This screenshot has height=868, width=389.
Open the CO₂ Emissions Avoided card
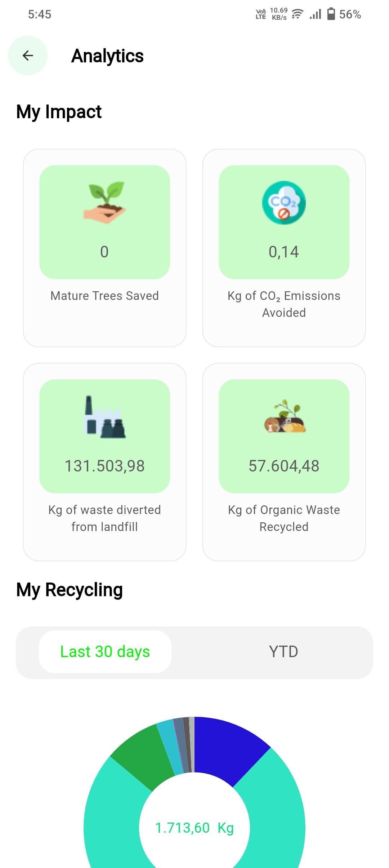point(284,248)
